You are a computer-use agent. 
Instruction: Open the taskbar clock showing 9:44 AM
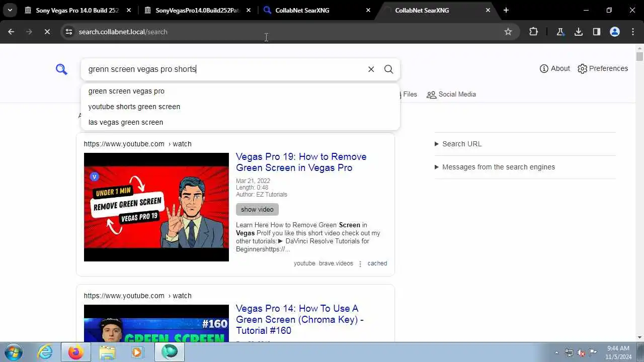tap(619, 352)
